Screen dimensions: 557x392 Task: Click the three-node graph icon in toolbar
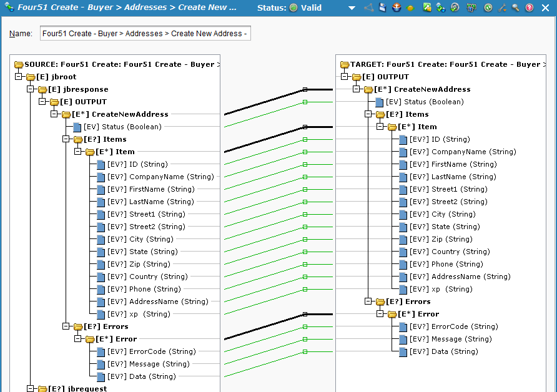(x=368, y=8)
